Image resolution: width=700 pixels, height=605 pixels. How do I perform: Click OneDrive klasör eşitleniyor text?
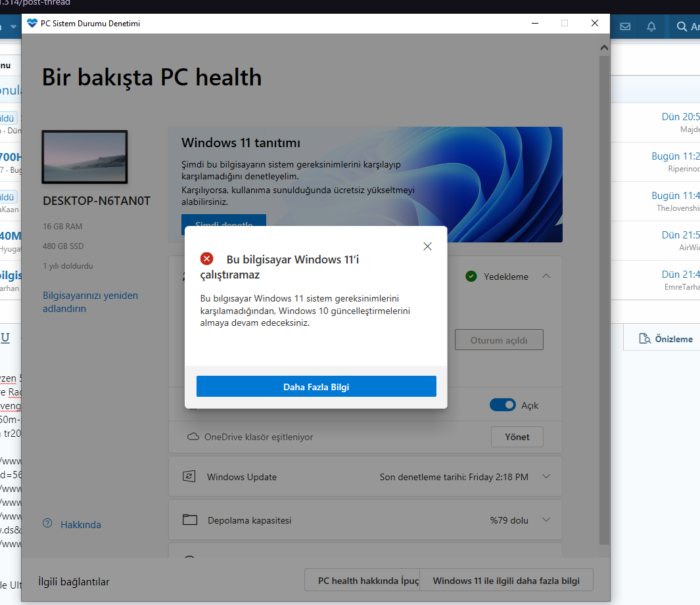click(258, 437)
